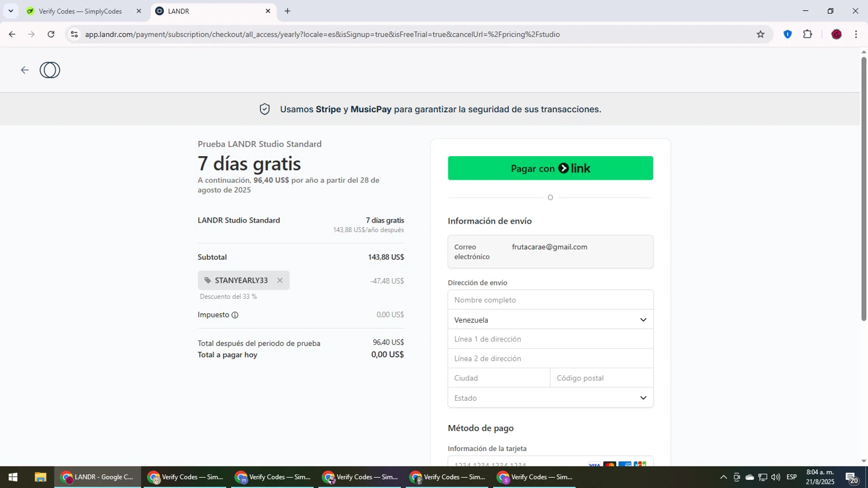Screen dimensions: 868x488
Task: Click the Ciudad field
Action: (499, 378)
